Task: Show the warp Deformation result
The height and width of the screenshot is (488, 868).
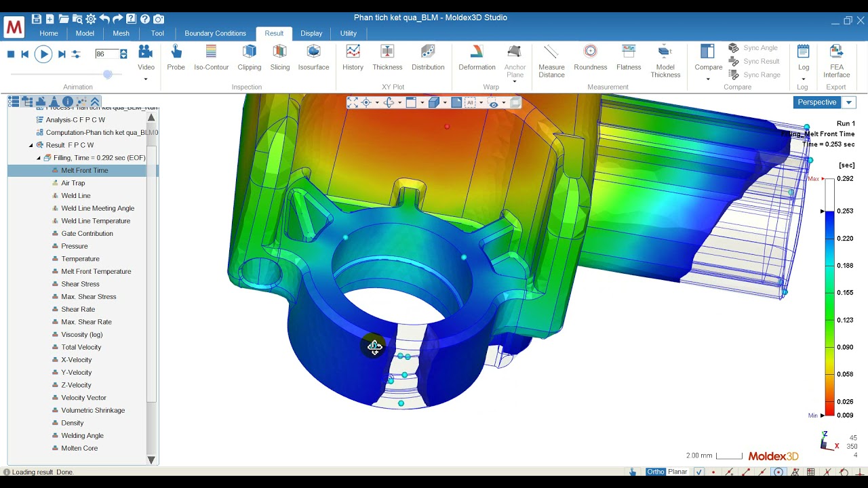Action: pos(477,58)
